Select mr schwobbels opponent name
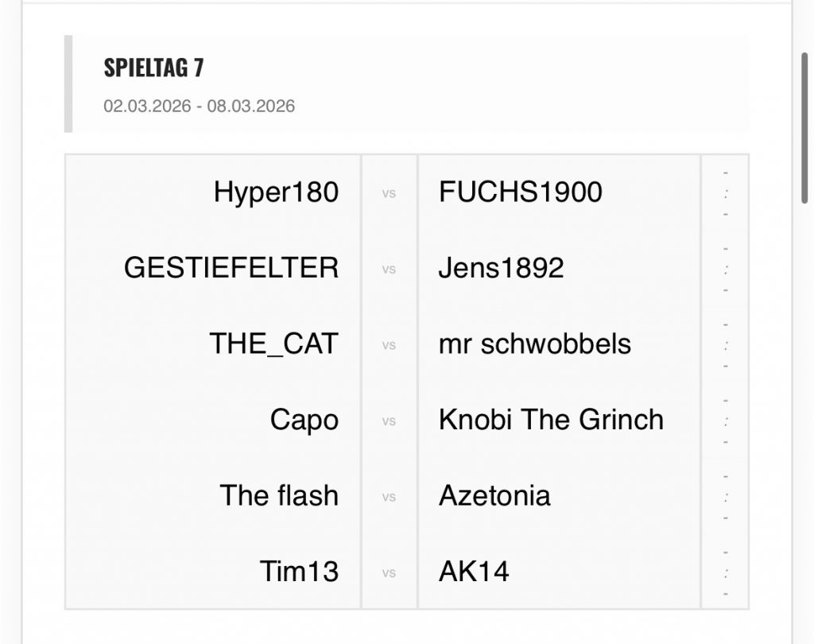814x644 pixels. [x=534, y=344]
